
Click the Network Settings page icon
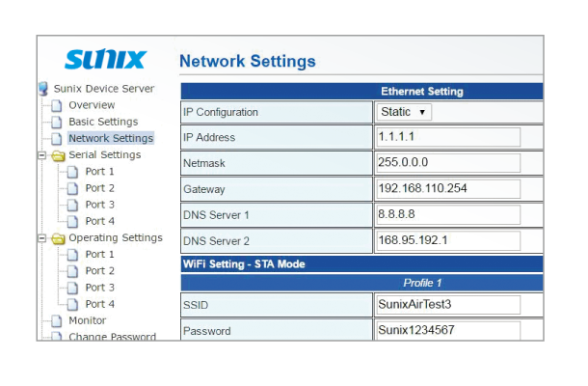57,139
